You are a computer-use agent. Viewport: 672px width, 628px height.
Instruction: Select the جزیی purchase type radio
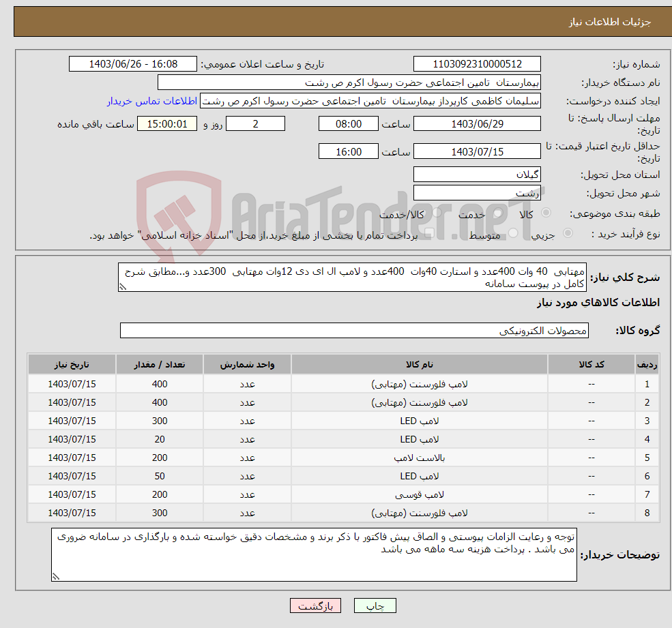tap(568, 233)
